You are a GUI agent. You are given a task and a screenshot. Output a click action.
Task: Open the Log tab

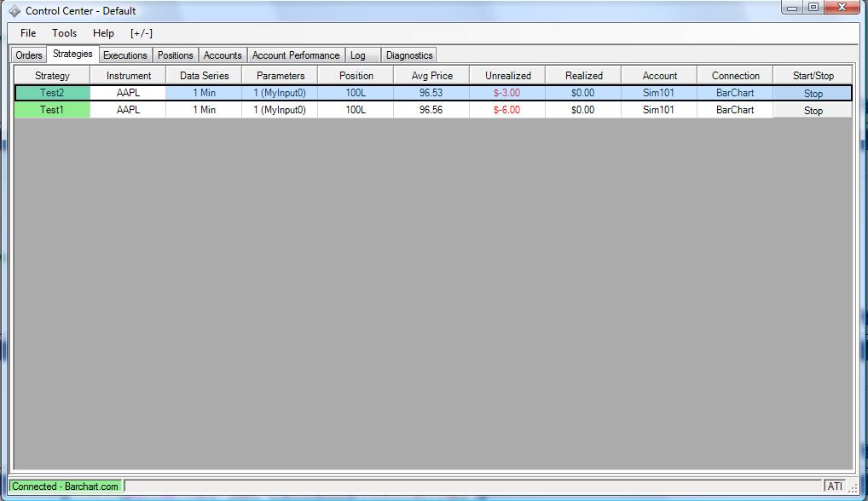coord(362,55)
